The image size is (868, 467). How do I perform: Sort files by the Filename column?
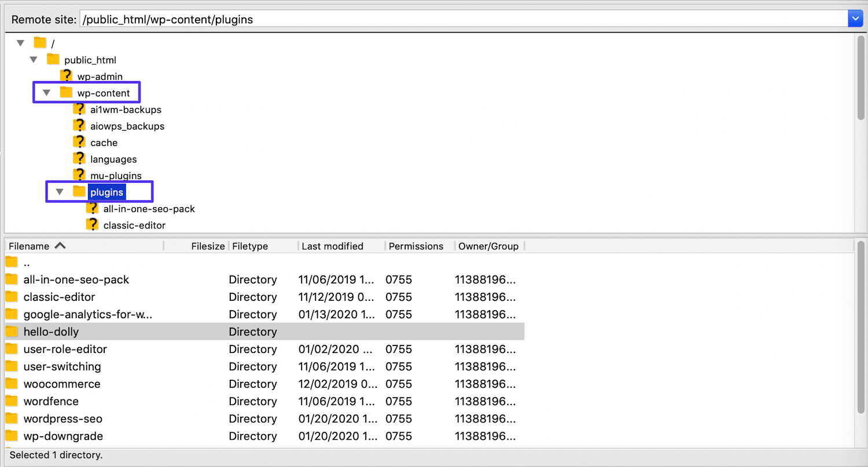point(29,246)
